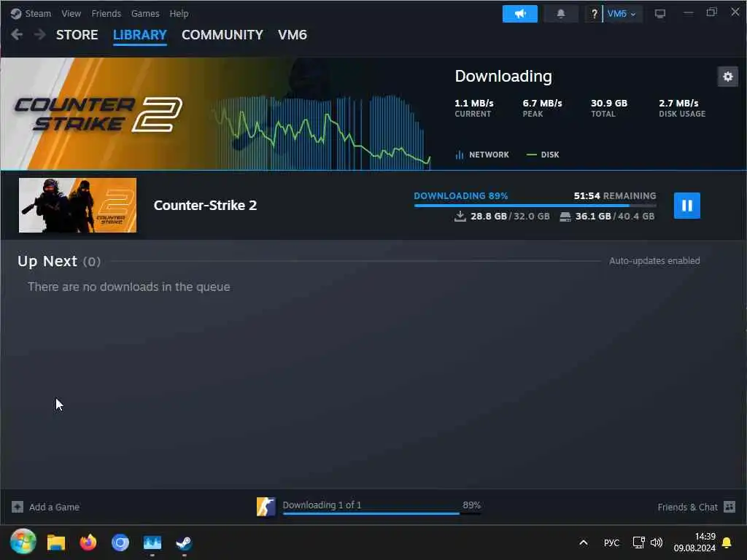The image size is (747, 560).
Task: Click the CS2 icon in bottom bar
Action: tap(266, 507)
